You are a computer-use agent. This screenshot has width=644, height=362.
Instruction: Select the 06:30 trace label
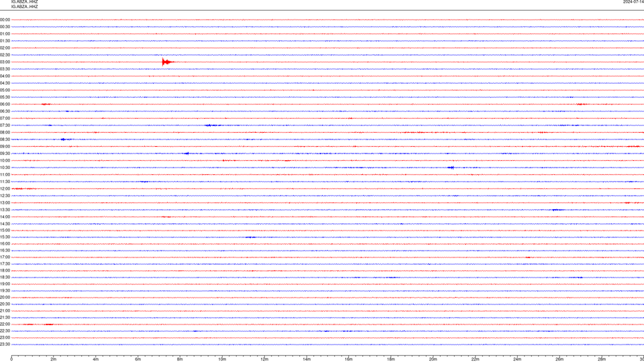pos(5,111)
